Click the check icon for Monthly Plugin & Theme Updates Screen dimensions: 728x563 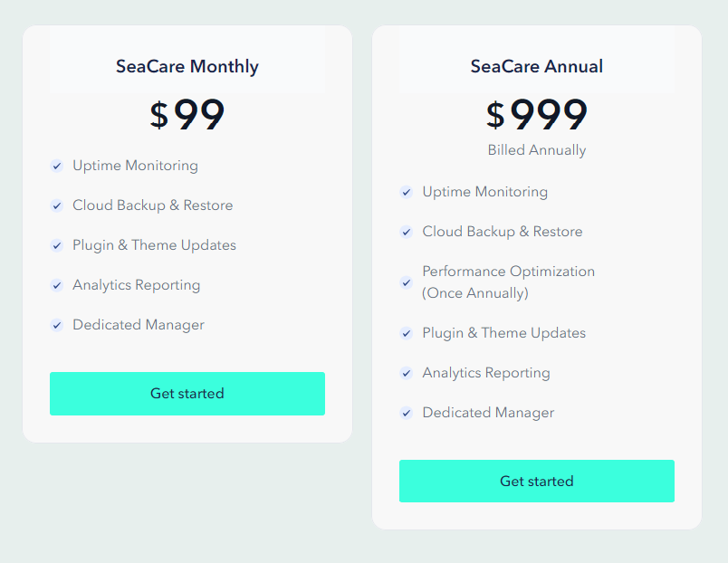[x=56, y=245]
